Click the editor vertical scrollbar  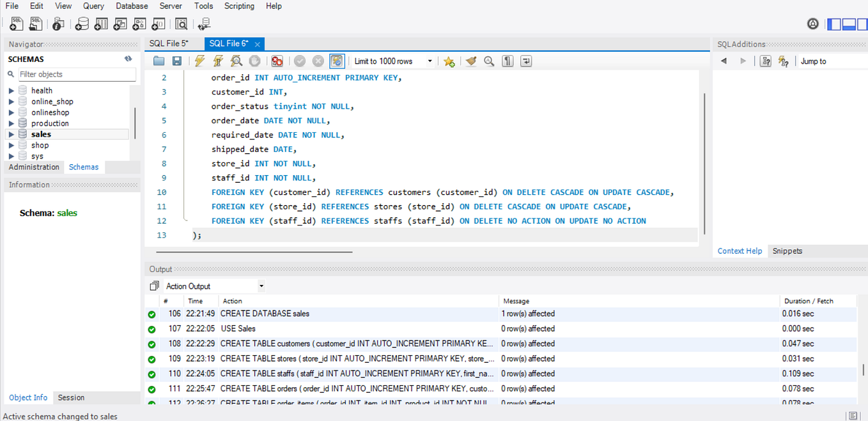[x=704, y=163]
